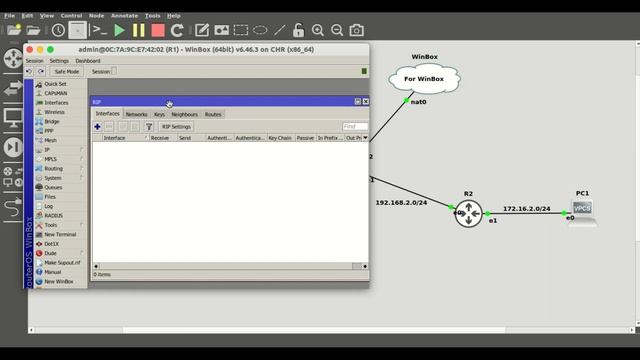Open Interfaces in WinBox sidebar
640x360 pixels.
[x=56, y=102]
